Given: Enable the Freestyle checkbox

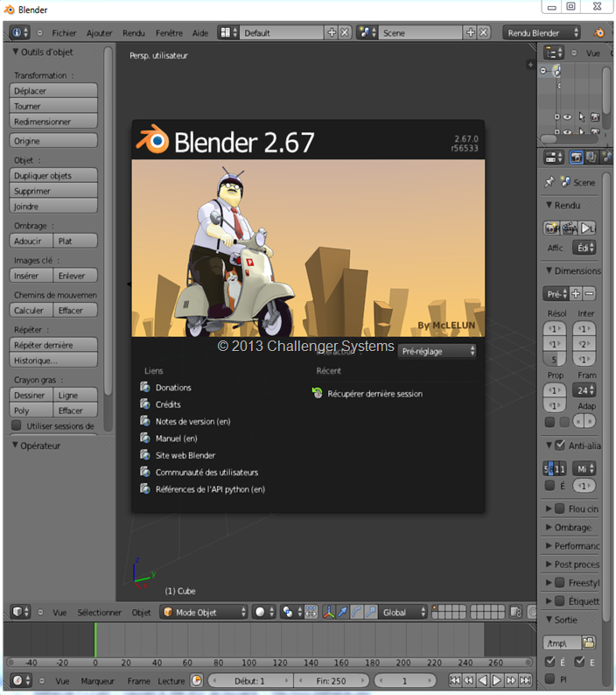Looking at the screenshot, I should pyautogui.click(x=560, y=582).
